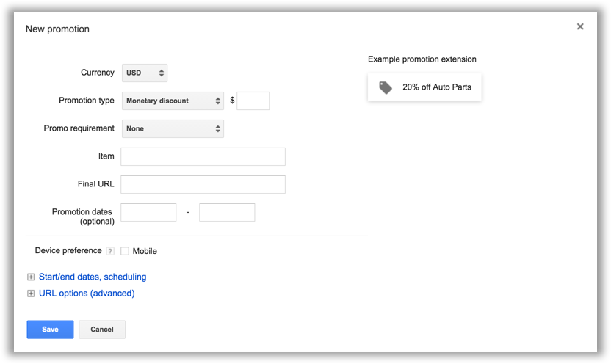Image resolution: width=611 pixels, height=364 pixels.
Task: Enable the Mobile device preference checkbox
Action: pyautogui.click(x=125, y=251)
